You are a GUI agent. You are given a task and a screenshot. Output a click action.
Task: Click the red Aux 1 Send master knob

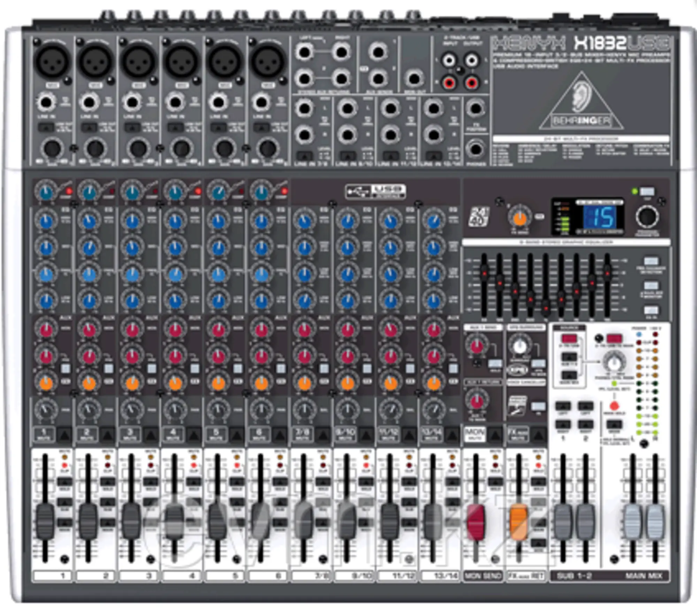(476, 345)
